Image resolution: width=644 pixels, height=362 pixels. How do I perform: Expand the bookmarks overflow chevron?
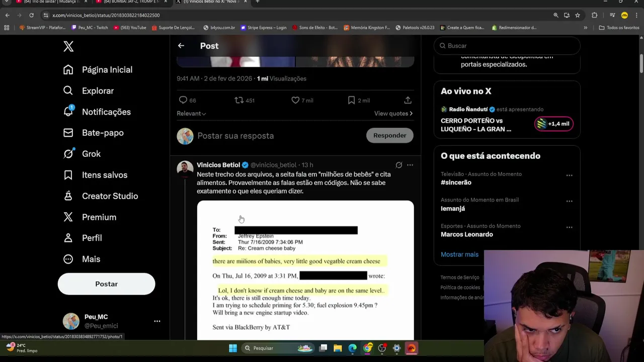click(586, 28)
